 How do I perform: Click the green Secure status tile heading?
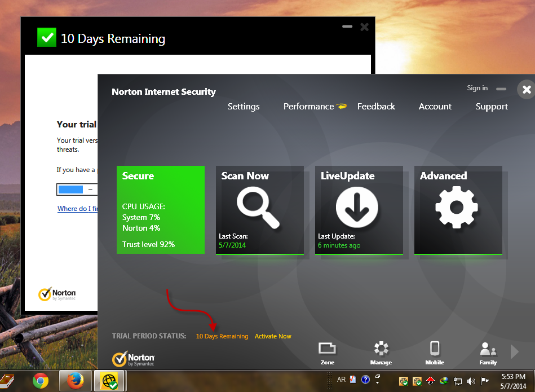point(138,176)
